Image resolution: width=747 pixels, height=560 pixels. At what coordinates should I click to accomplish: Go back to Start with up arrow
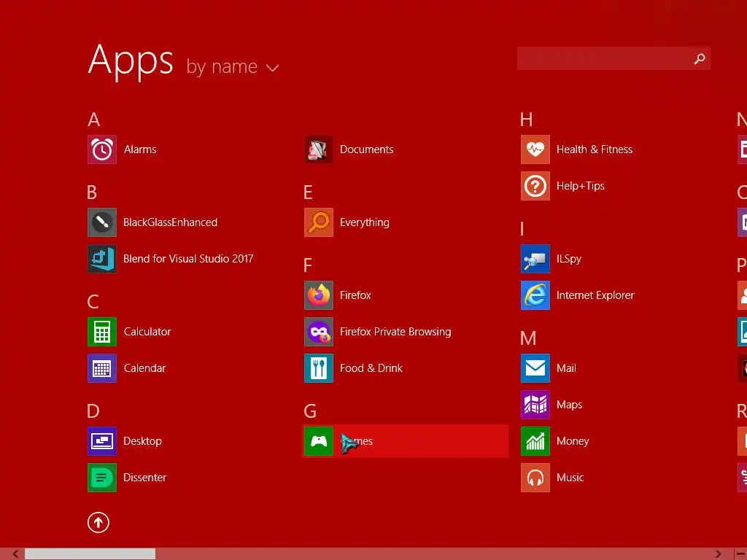[98, 522]
